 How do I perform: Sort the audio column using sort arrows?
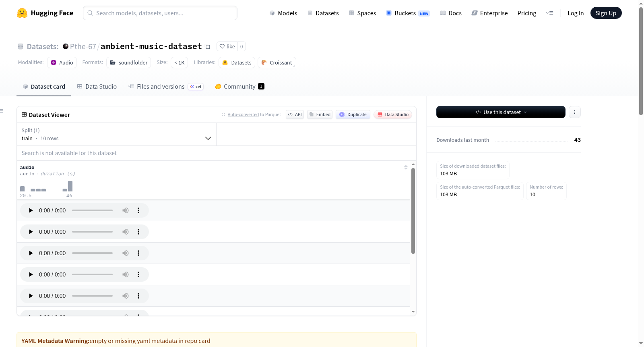coord(406,167)
